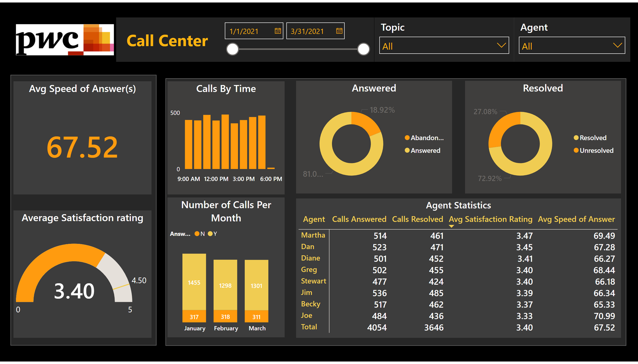Image resolution: width=638 pixels, height=364 pixels.
Task: Click the left handle of the date range slider
Action: point(232,49)
